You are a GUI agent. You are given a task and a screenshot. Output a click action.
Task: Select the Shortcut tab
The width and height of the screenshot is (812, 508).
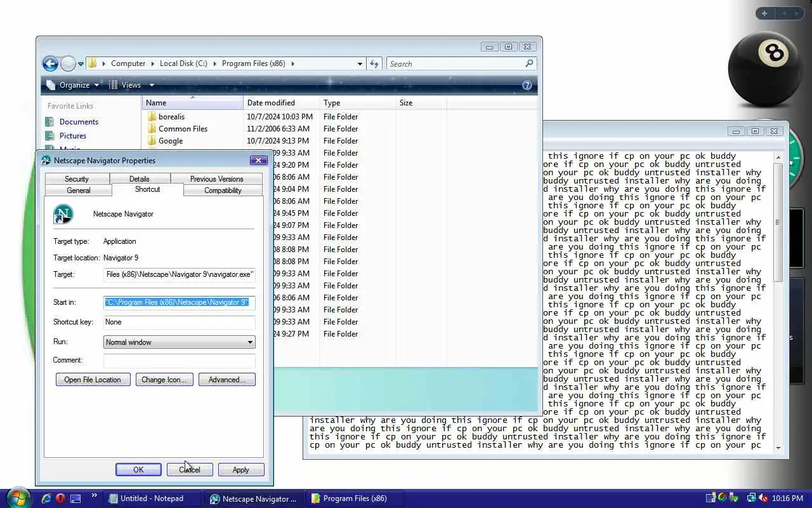(x=147, y=189)
